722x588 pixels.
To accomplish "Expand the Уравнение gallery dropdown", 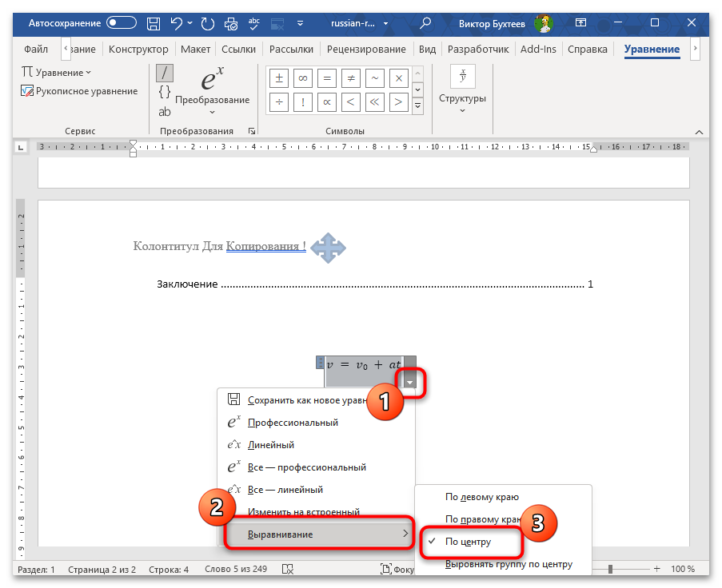I will point(56,72).
